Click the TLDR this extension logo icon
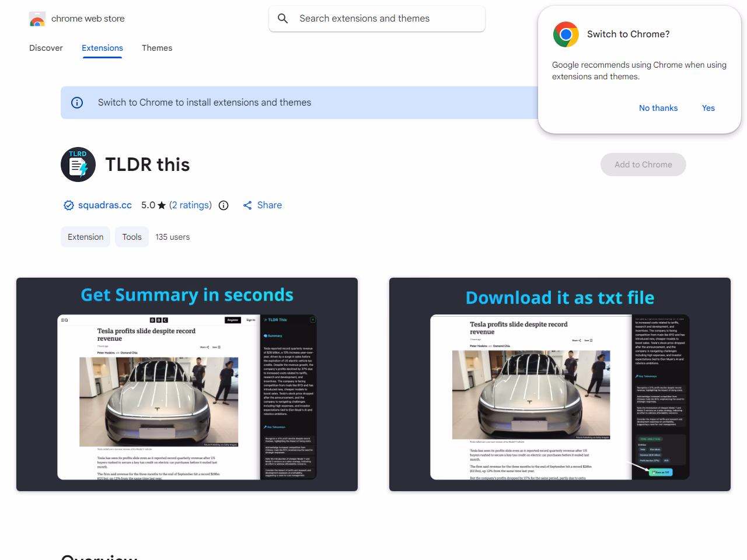The image size is (747, 560). pos(78,164)
